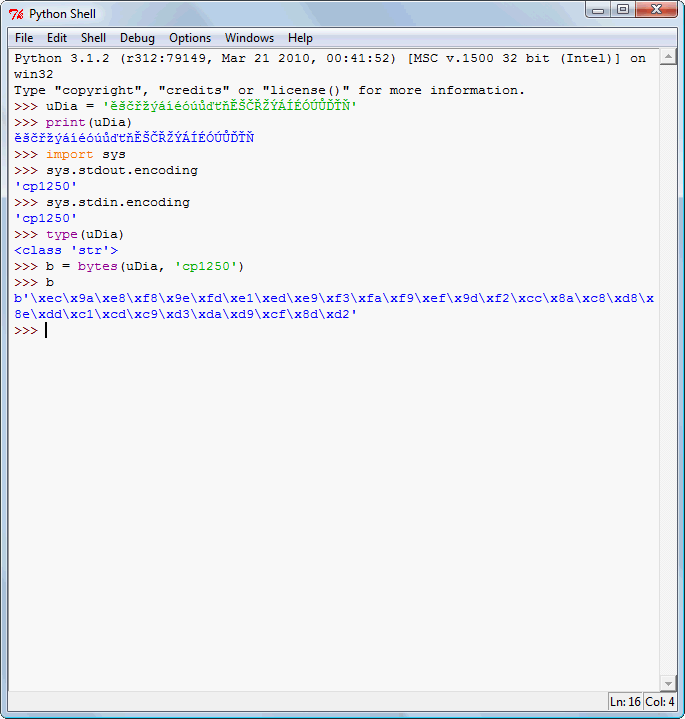Screen dimensions: 685x719
Task: Open the Windows menu
Action: click(249, 38)
